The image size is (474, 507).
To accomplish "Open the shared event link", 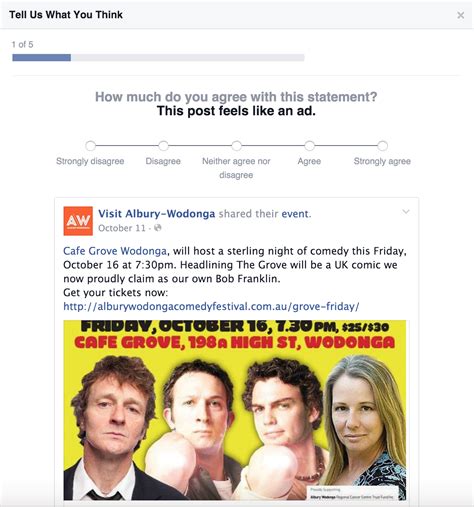I will pos(295,214).
